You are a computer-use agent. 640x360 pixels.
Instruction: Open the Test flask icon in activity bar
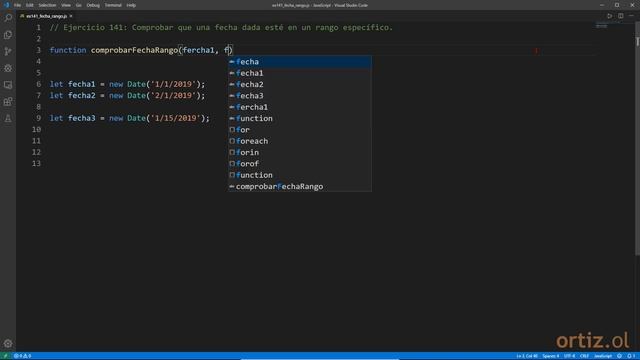(x=8, y=118)
